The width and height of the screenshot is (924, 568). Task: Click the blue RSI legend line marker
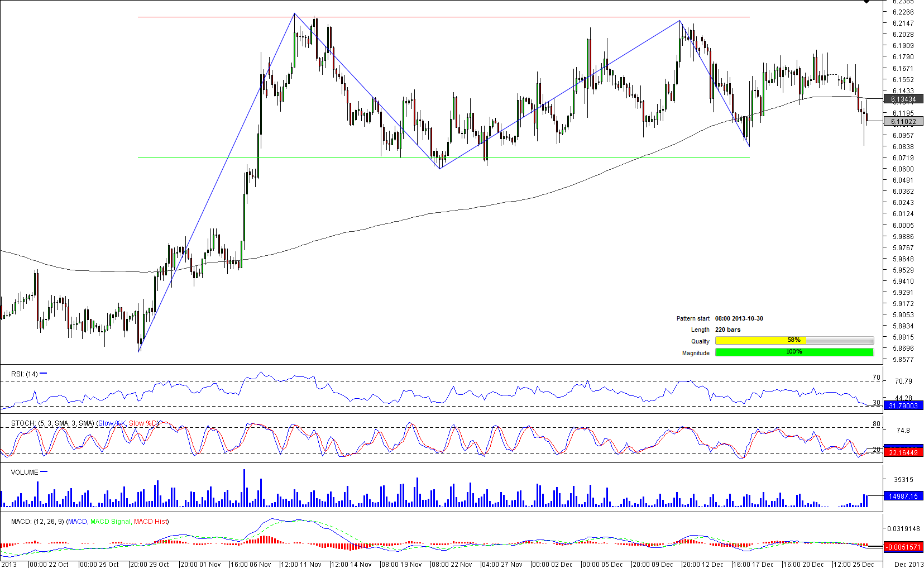44,374
